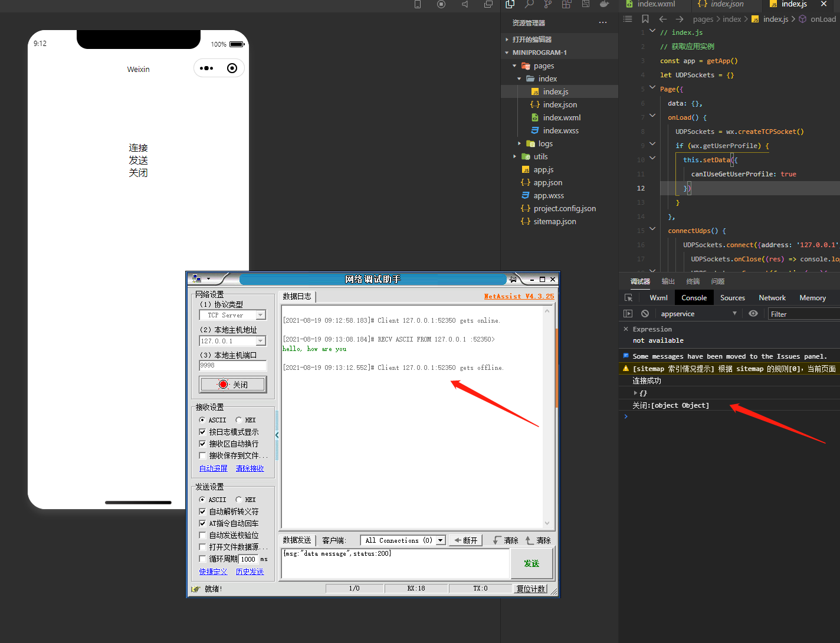840x643 pixels.
Task: Open the 协议类型 TCP Server dropdown
Action: [260, 316]
